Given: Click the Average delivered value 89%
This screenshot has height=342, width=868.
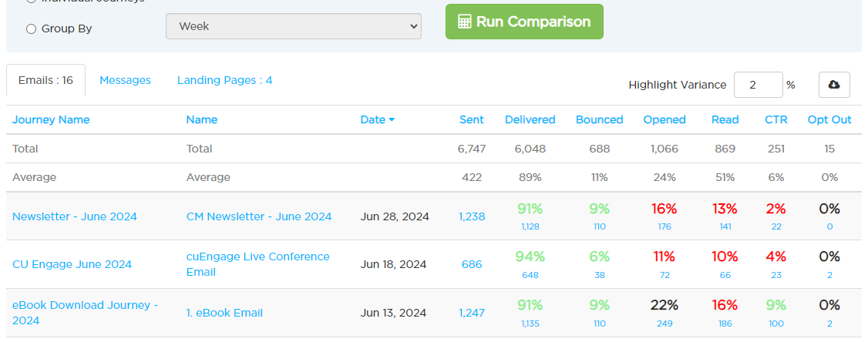Looking at the screenshot, I should (x=530, y=178).
